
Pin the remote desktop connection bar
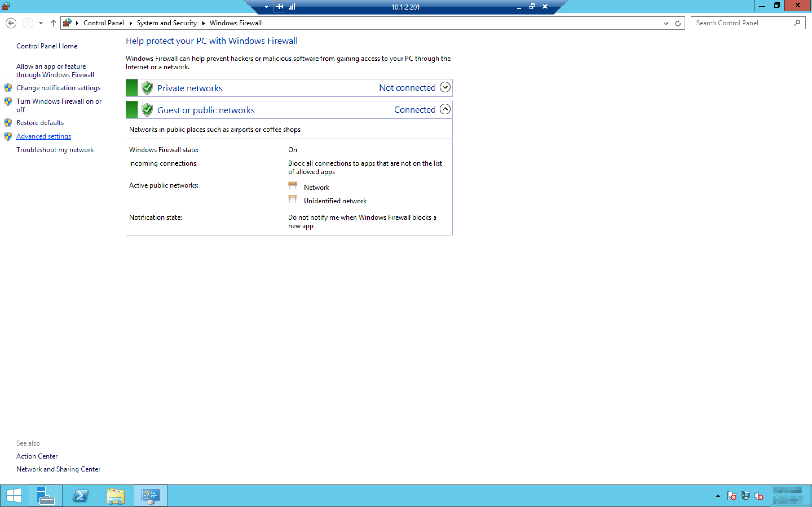click(x=279, y=7)
